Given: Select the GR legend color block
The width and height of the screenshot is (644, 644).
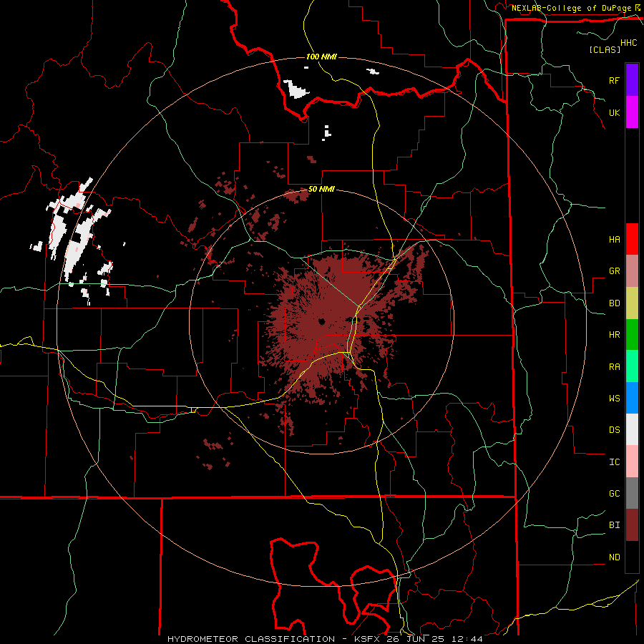Looking at the screenshot, I should [x=632, y=270].
